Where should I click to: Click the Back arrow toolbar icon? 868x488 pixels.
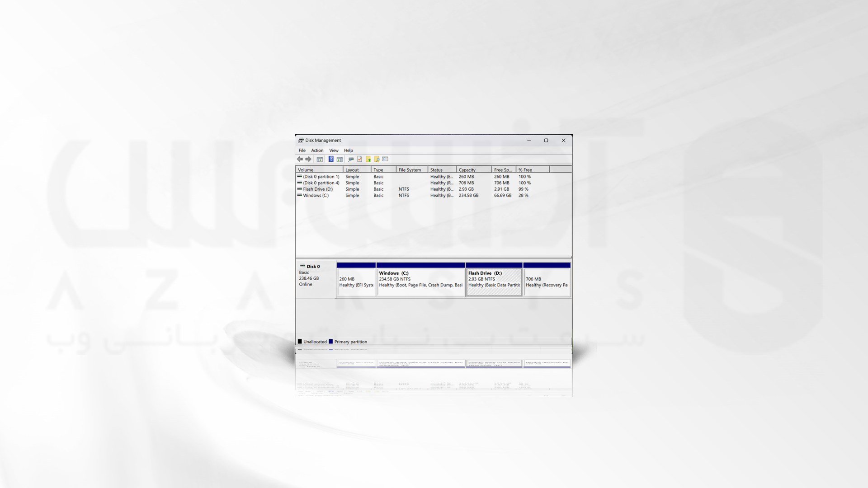300,159
